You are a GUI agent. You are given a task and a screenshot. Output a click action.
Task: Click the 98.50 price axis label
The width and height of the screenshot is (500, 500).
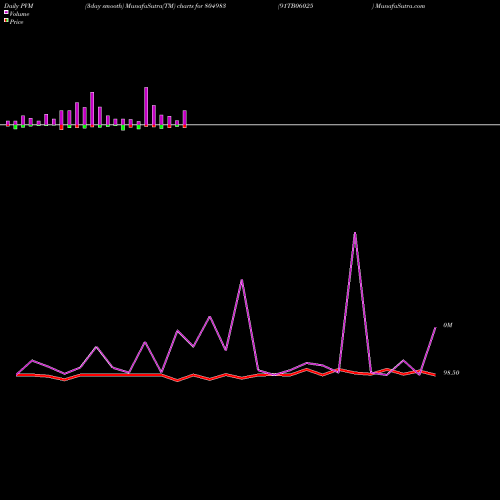pyautogui.click(x=451, y=373)
